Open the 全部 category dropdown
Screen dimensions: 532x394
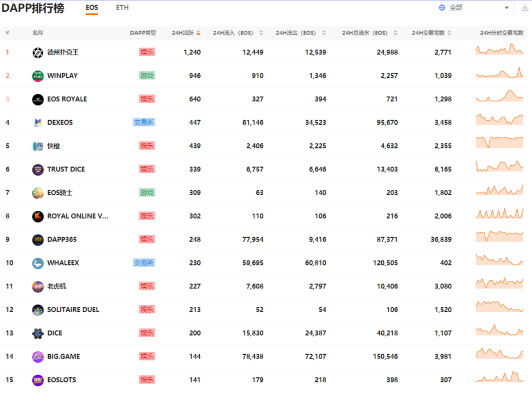pos(474,7)
